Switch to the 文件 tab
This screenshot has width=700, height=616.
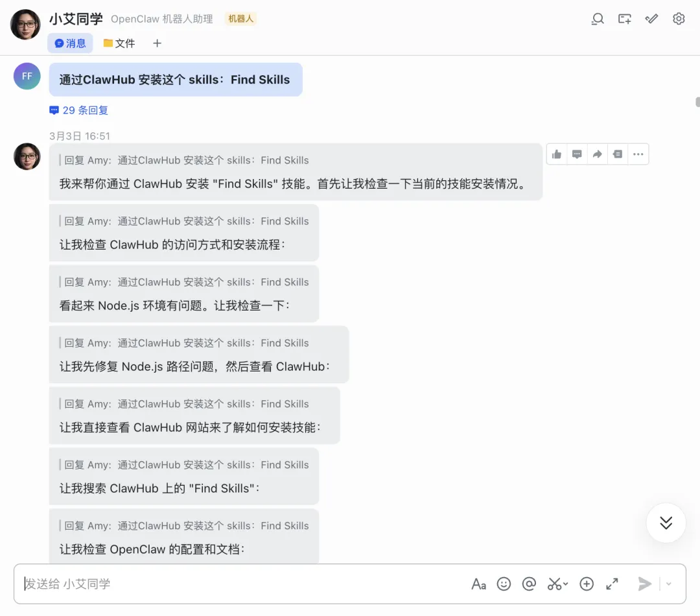[x=119, y=43]
